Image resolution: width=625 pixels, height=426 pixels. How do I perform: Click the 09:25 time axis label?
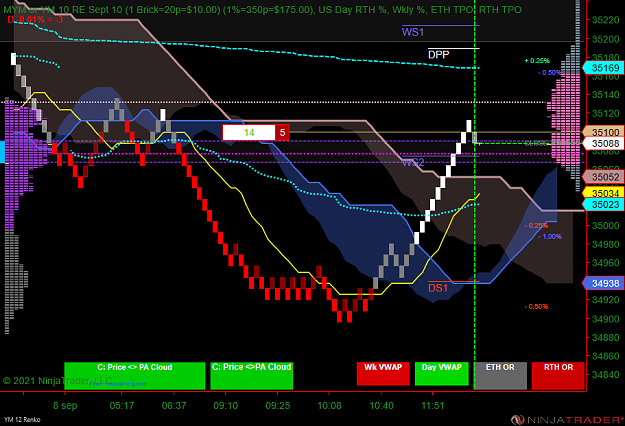(278, 406)
